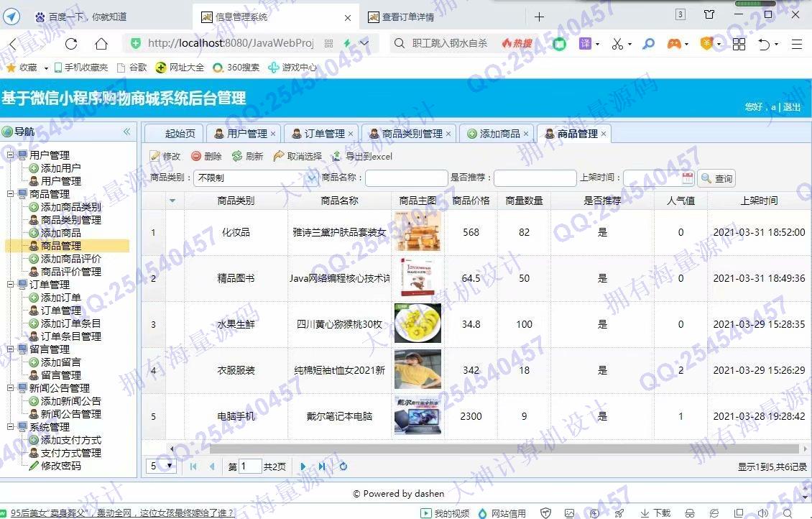
Task: Open the calendar picker for 上架时间
Action: click(x=688, y=178)
